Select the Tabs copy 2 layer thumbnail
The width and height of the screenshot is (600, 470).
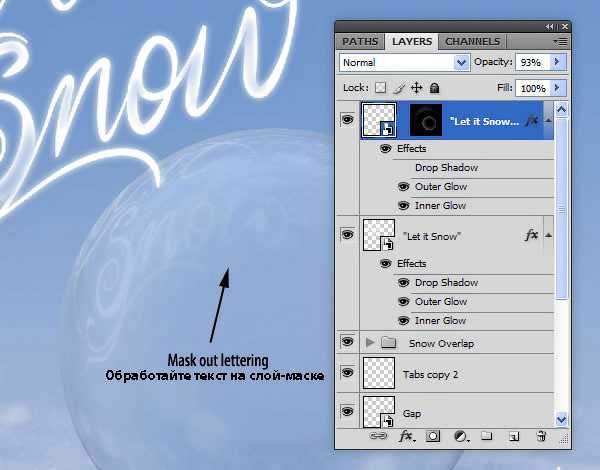click(x=379, y=373)
